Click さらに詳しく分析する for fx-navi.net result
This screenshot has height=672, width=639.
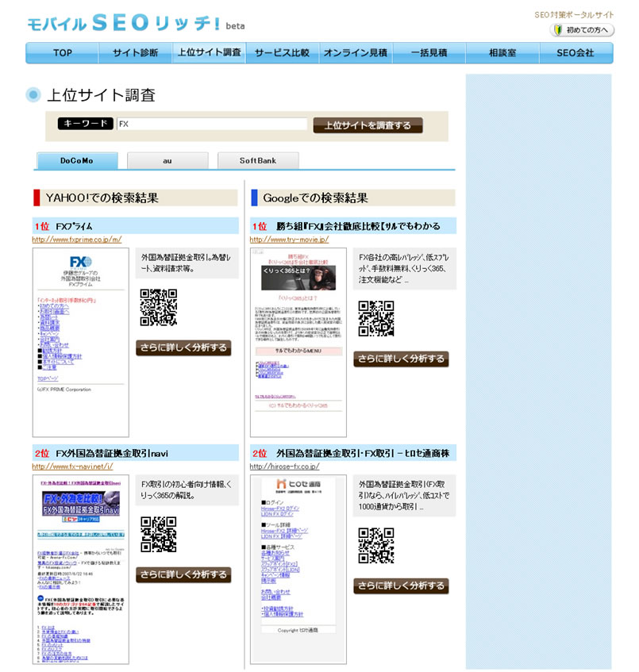(183, 574)
